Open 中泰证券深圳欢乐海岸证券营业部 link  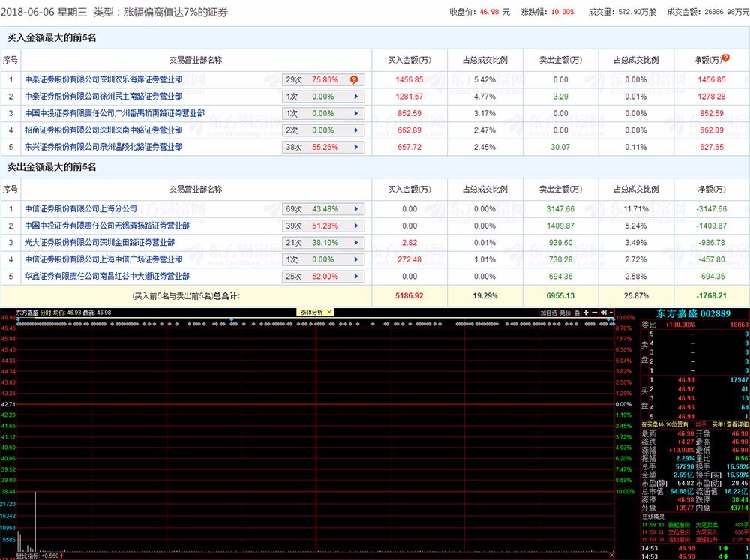(103, 80)
